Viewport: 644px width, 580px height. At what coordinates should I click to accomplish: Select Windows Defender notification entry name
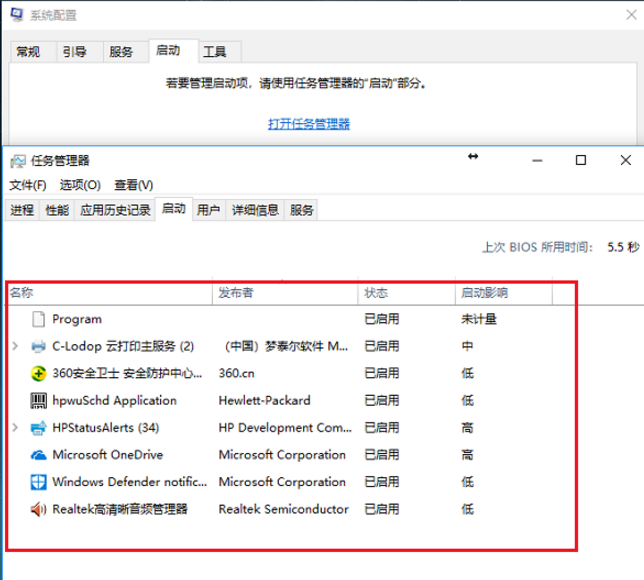(129, 482)
